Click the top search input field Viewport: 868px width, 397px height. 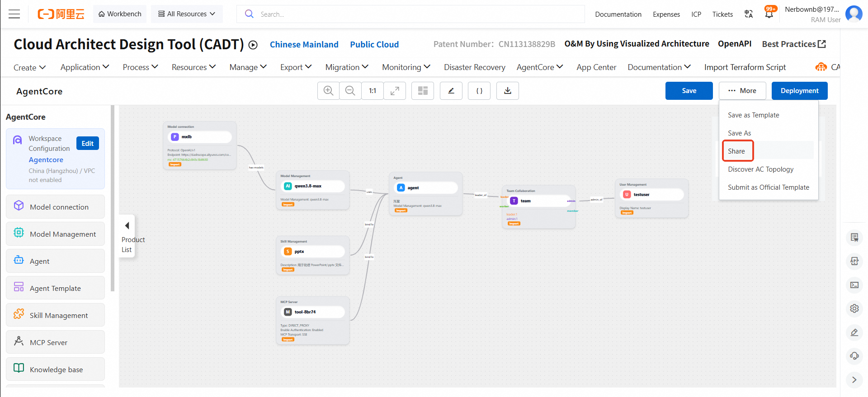[410, 14]
